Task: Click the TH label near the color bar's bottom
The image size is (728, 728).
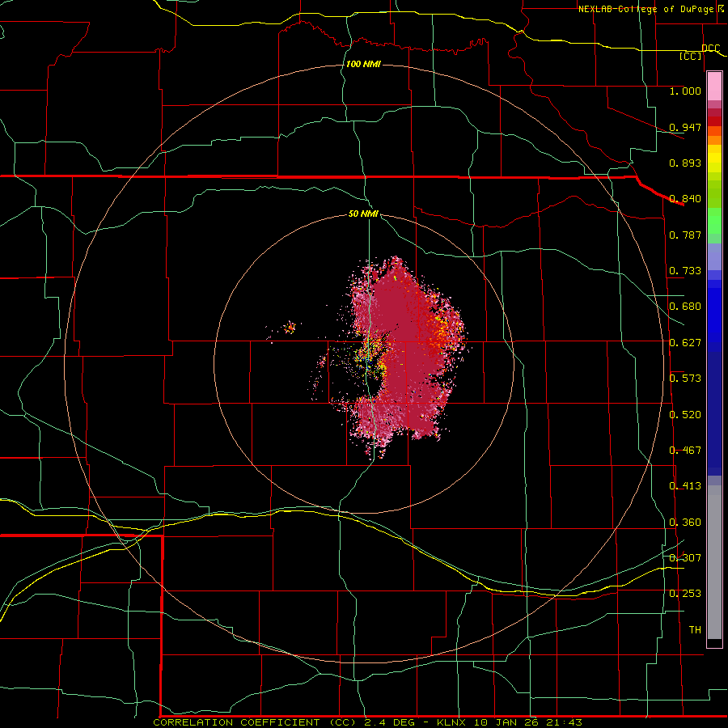Action: point(695,630)
